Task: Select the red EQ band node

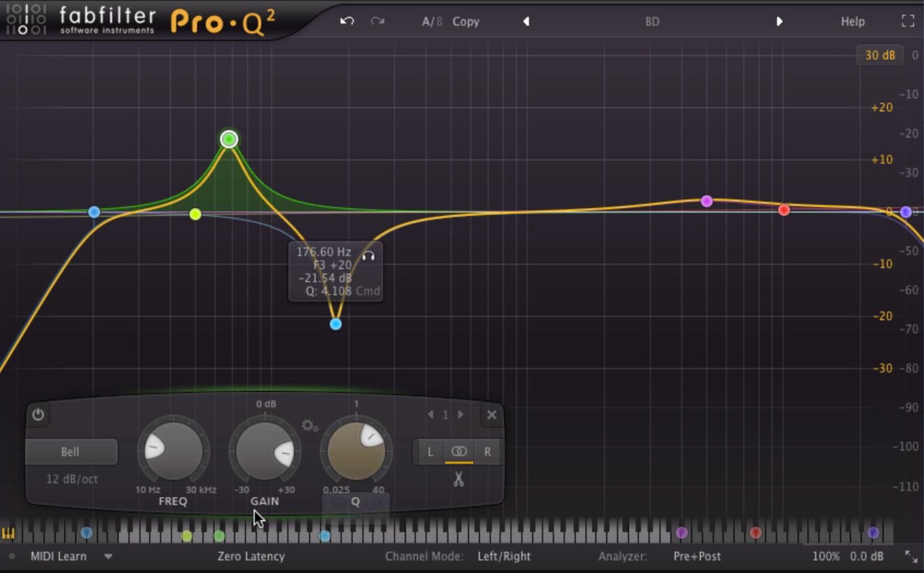Action: pos(784,209)
